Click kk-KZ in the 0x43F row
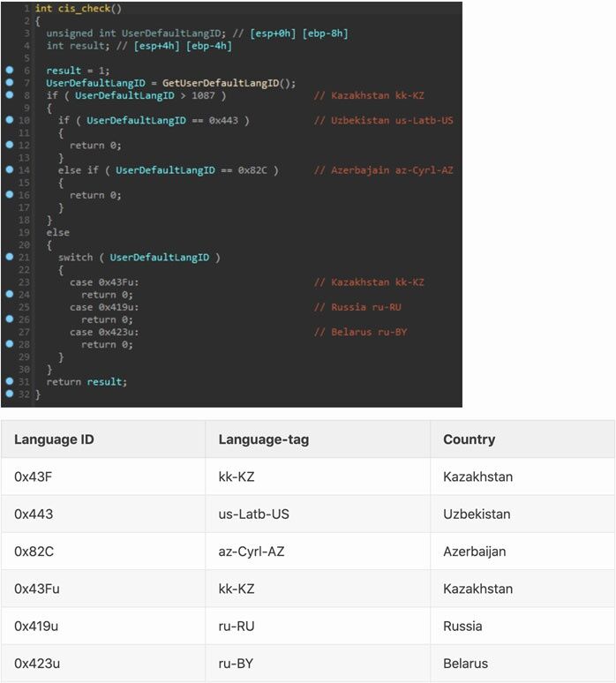 click(237, 477)
